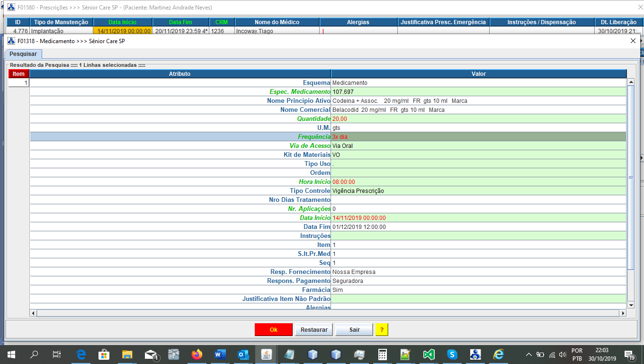Image resolution: width=644 pixels, height=364 pixels.
Task: Click the empty Instruções value field
Action: (479, 236)
